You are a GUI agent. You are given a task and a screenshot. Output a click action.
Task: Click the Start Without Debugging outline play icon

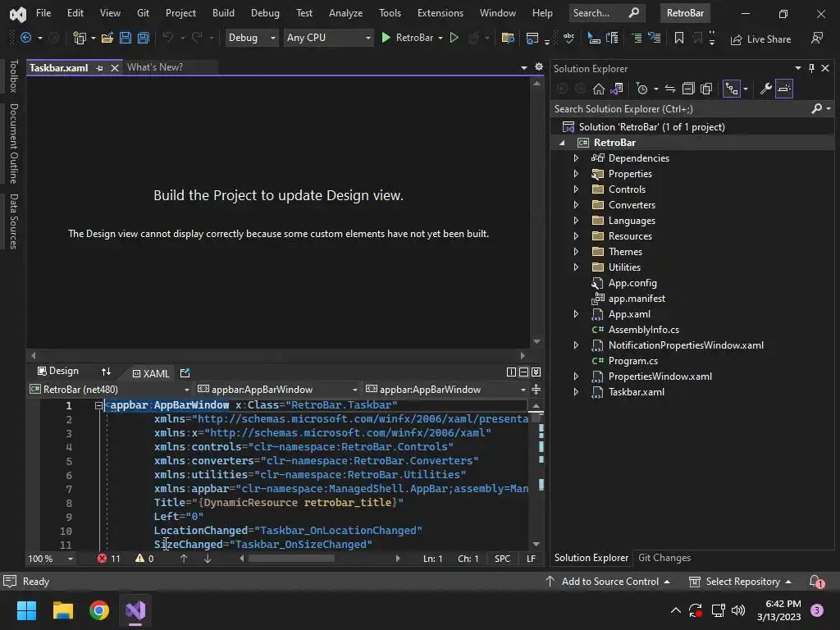tap(454, 38)
